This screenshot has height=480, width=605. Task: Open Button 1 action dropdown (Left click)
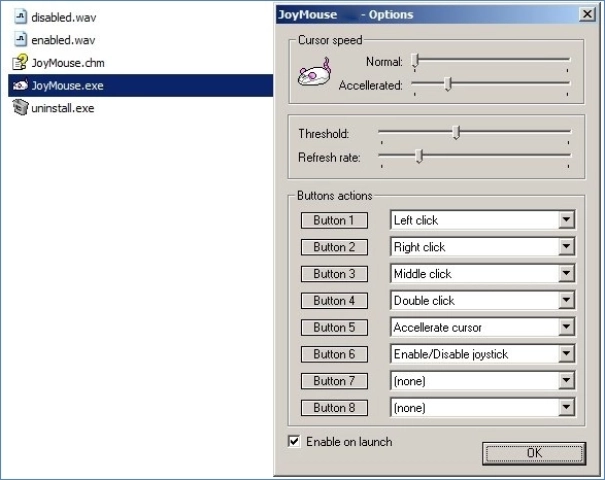click(566, 220)
